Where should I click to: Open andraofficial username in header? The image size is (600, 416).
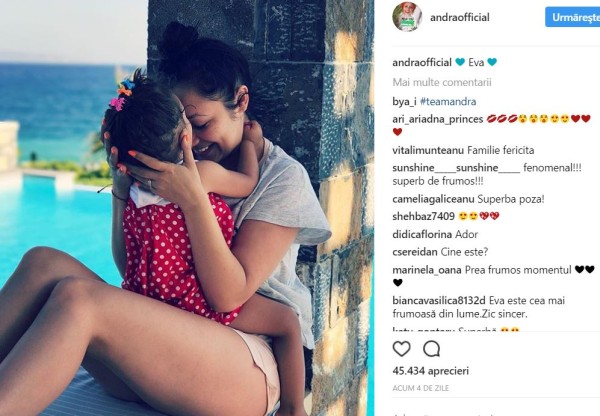coord(460,17)
